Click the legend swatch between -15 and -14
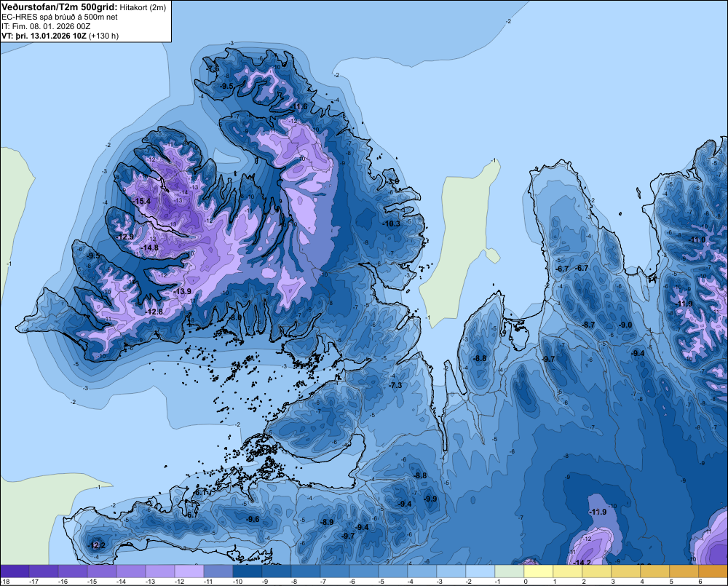The image size is (728, 586). [102, 571]
